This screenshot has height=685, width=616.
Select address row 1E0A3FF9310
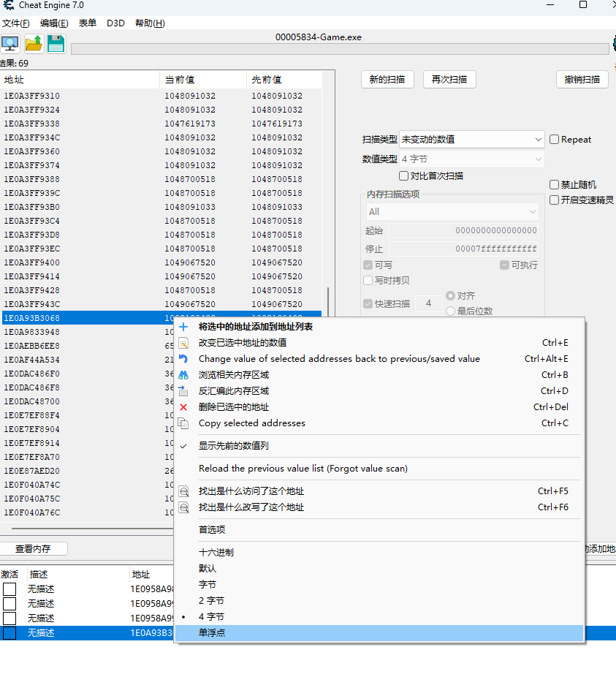[x=161, y=96]
